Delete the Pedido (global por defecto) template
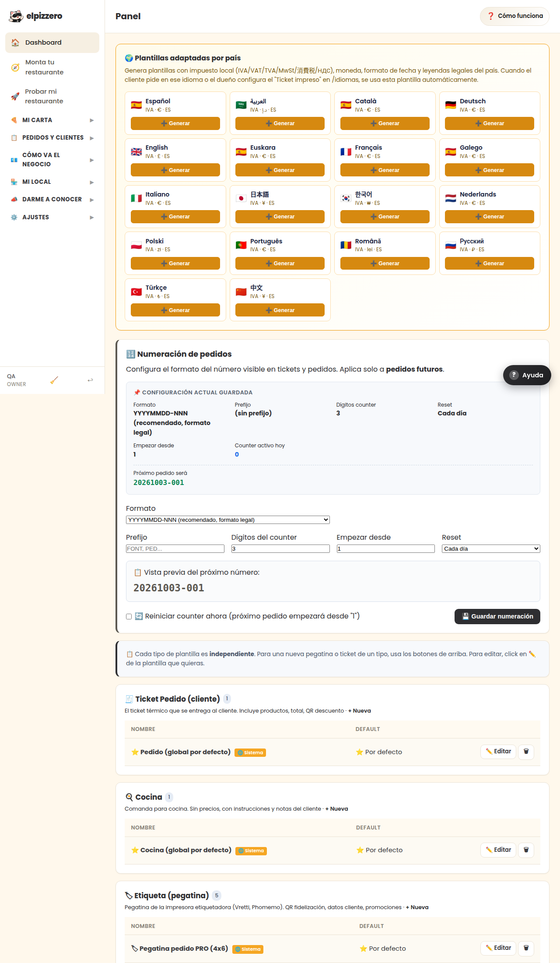This screenshot has width=560, height=963. (x=526, y=752)
